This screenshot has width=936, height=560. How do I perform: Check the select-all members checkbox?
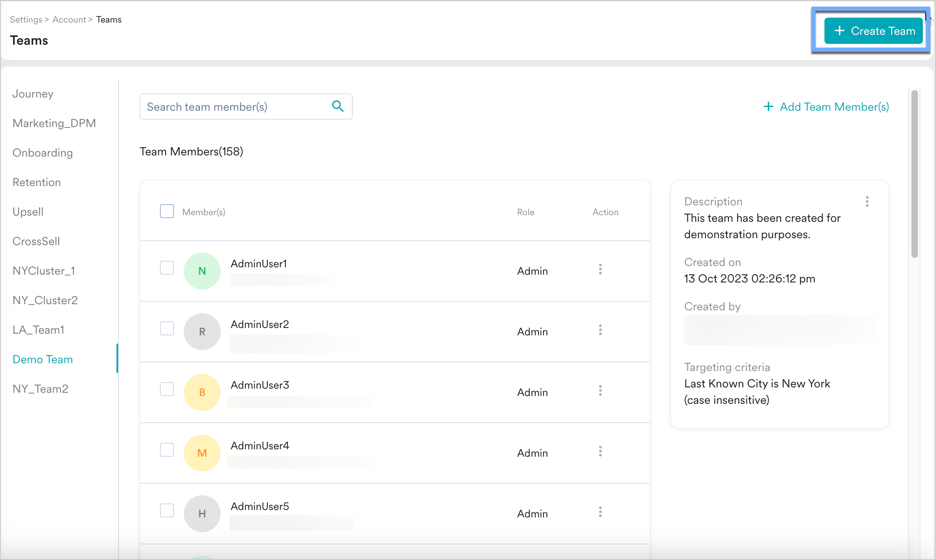pyautogui.click(x=167, y=211)
